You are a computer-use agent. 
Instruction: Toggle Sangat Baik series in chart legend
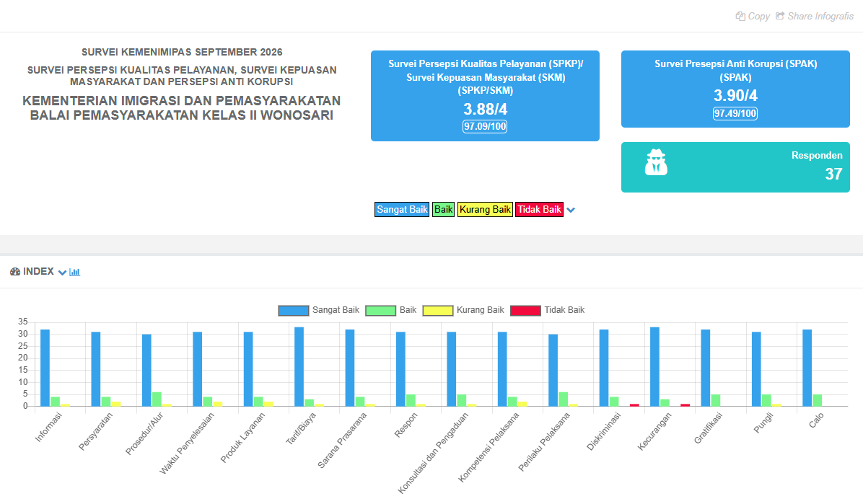tap(319, 310)
